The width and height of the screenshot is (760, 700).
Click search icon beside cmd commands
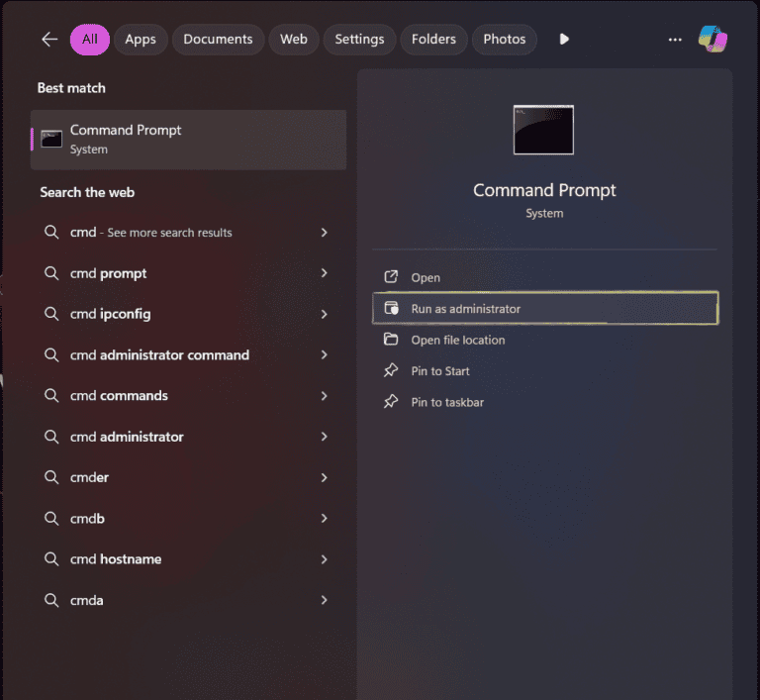pos(51,395)
